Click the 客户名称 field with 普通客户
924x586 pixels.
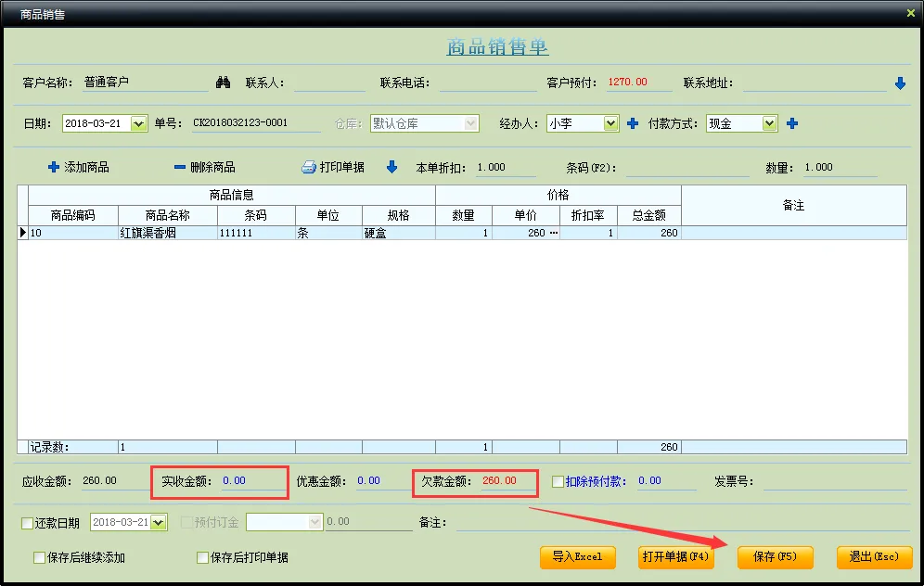146,83
